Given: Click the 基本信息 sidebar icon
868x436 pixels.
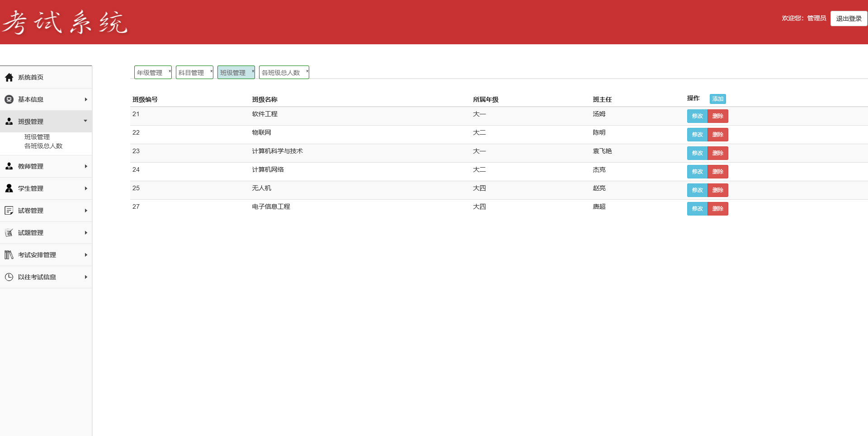Looking at the screenshot, I should [9, 99].
